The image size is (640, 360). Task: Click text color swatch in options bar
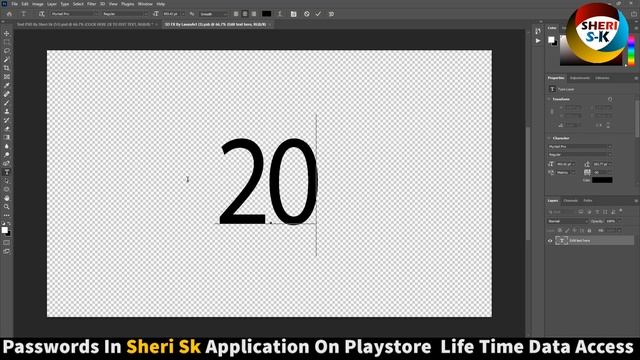coord(267,14)
